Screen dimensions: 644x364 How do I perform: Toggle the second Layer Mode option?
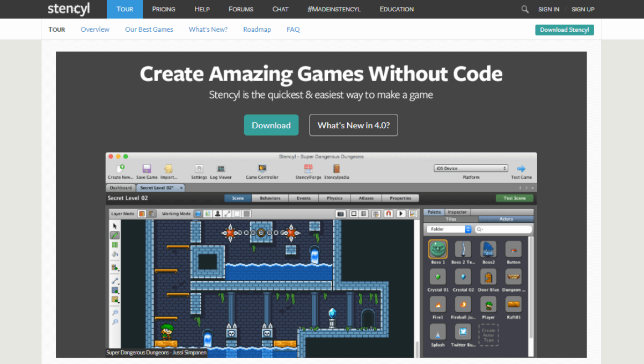point(152,213)
